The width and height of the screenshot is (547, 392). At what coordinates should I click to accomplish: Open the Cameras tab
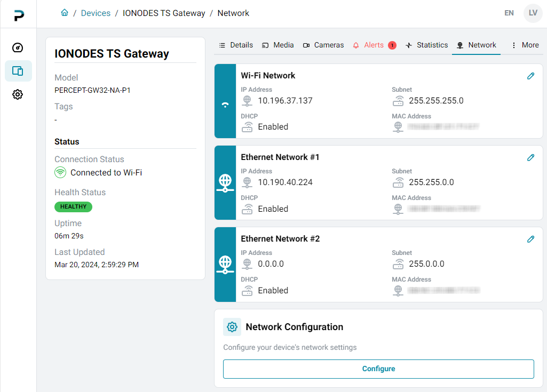click(323, 45)
